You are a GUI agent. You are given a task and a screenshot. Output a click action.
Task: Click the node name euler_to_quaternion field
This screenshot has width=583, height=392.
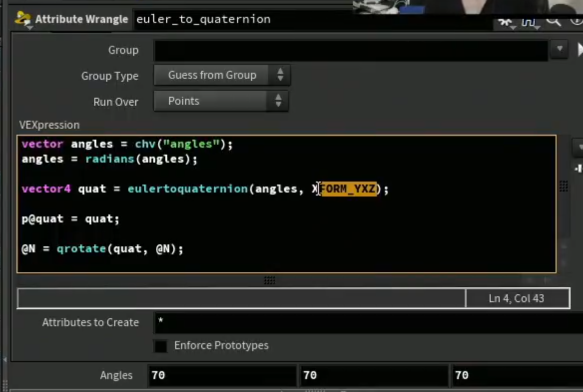click(312, 19)
